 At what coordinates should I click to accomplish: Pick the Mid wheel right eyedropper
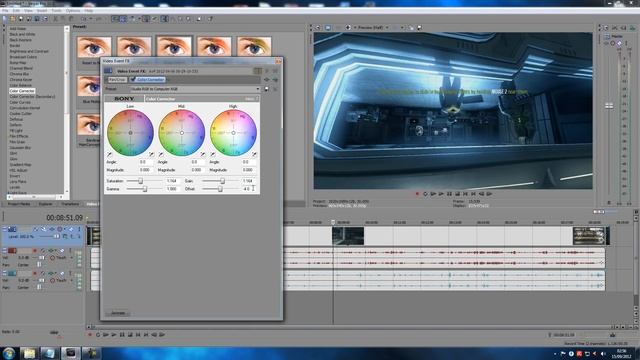(x=203, y=155)
